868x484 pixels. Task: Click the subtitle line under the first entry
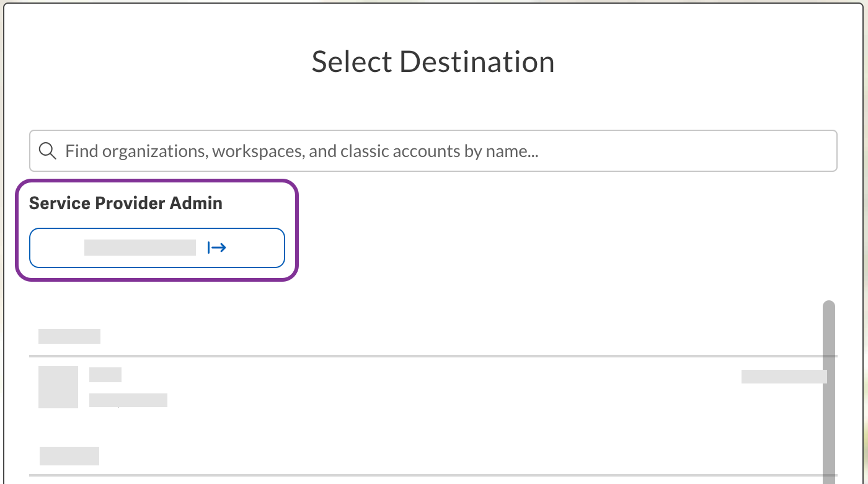point(128,400)
